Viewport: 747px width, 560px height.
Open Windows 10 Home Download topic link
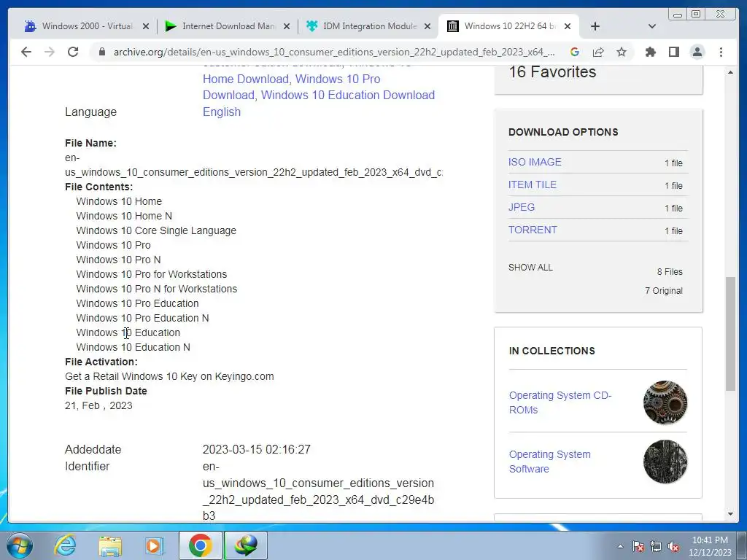tap(246, 79)
